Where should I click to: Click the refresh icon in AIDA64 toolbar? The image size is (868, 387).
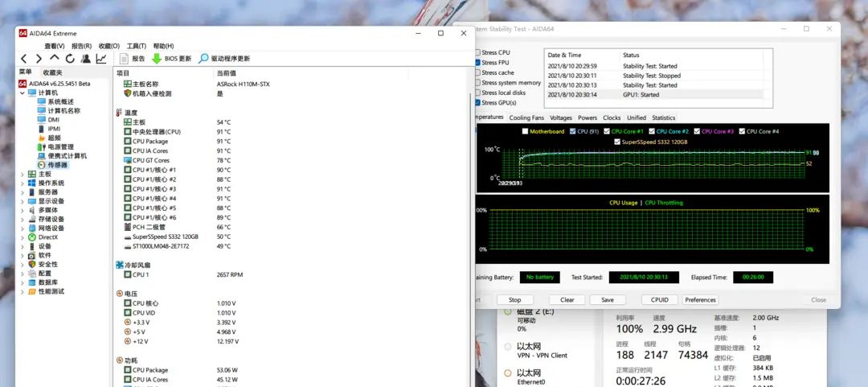tap(70, 59)
